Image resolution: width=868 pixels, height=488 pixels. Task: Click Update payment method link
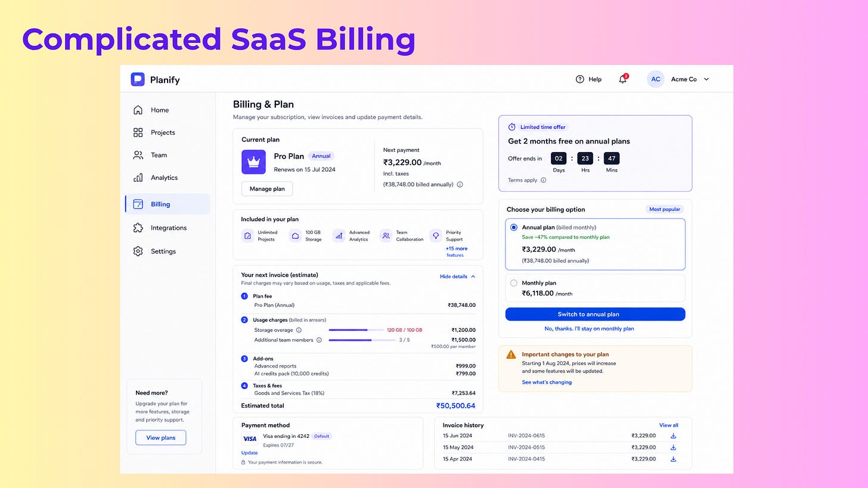(x=249, y=453)
